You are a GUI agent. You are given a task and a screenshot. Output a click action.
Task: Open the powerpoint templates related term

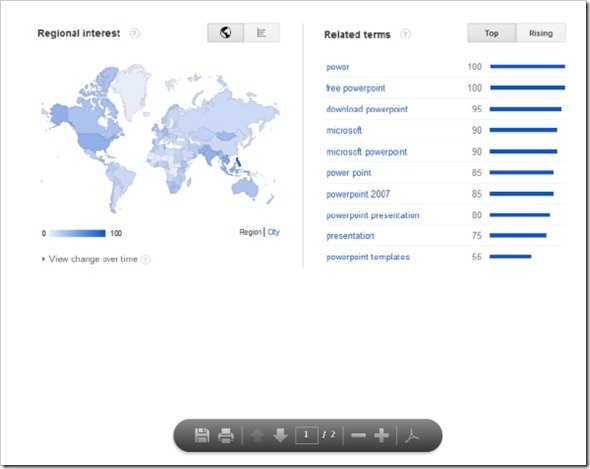tap(368, 257)
